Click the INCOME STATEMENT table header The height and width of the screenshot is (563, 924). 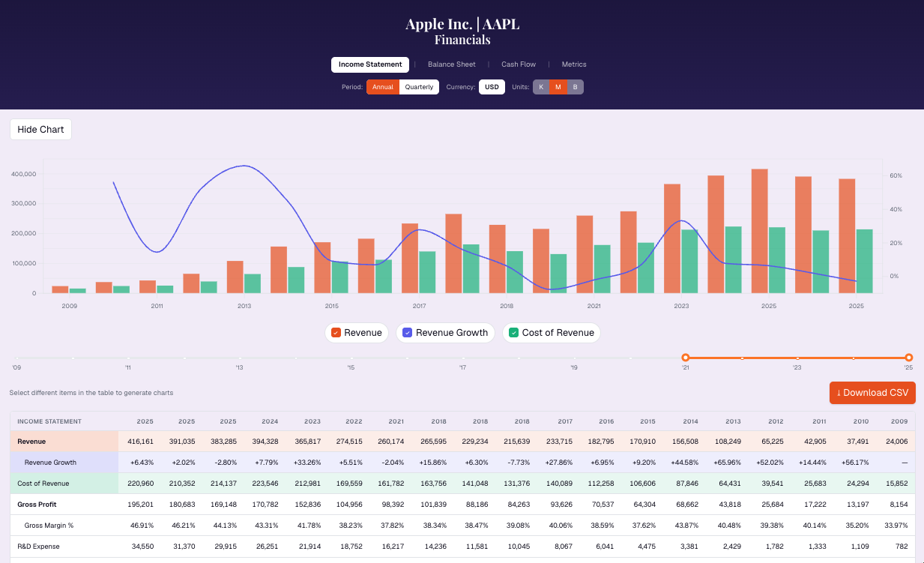tap(49, 421)
